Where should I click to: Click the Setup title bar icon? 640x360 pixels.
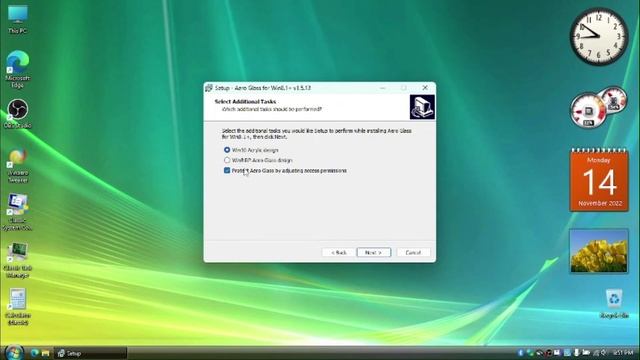tap(209, 88)
